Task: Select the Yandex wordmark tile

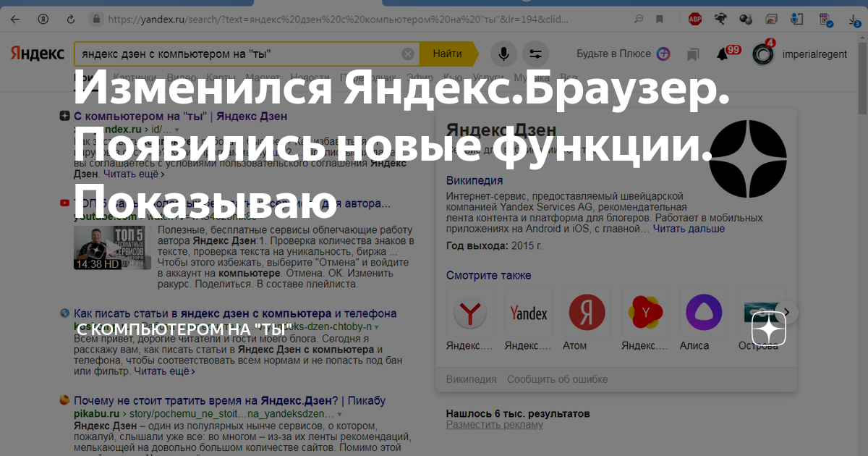Action: [x=529, y=313]
